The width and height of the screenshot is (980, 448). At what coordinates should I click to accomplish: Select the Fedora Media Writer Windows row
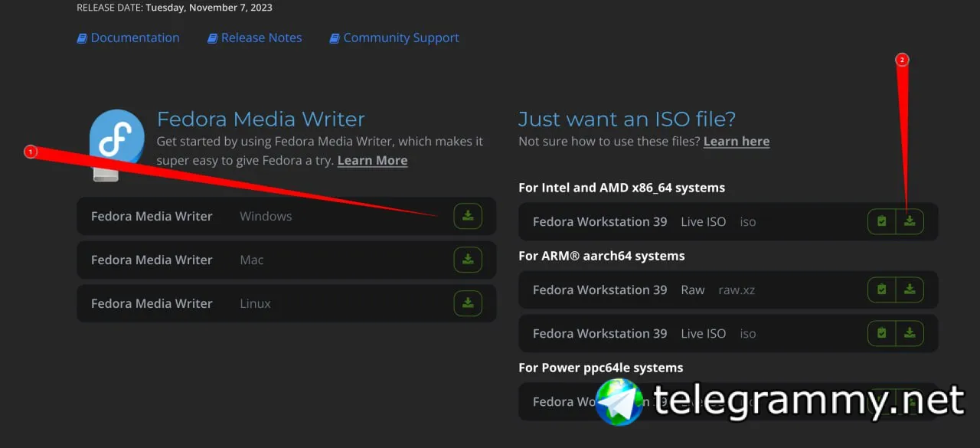[x=286, y=216]
